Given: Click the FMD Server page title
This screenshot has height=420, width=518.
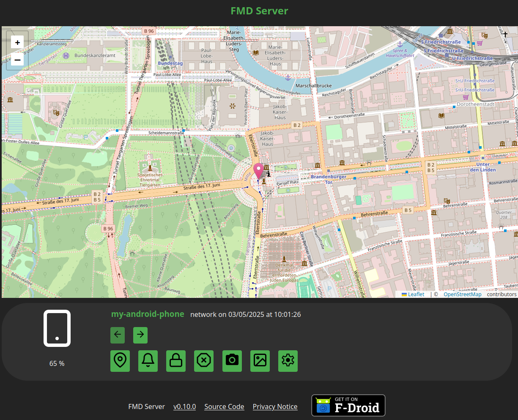Looking at the screenshot, I should [x=259, y=11].
